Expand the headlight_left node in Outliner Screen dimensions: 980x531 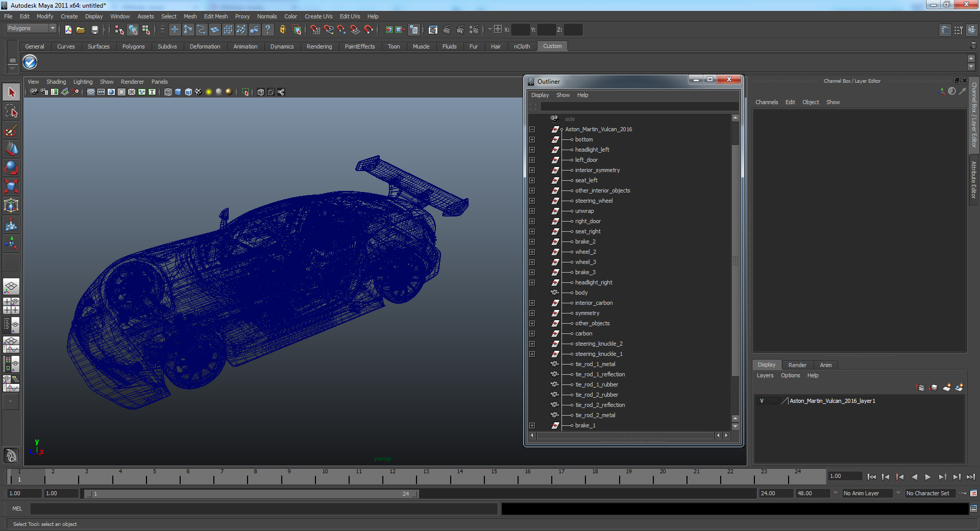(x=532, y=150)
